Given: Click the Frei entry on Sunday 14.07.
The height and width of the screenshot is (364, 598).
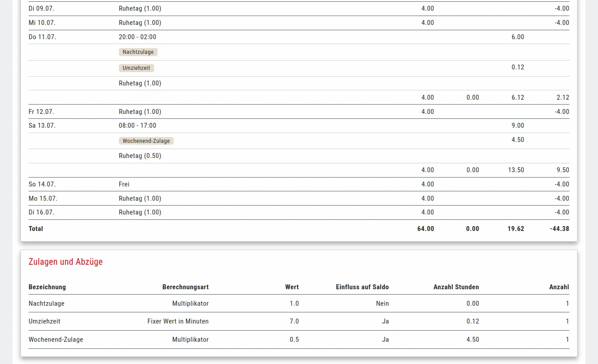Looking at the screenshot, I should (x=124, y=184).
